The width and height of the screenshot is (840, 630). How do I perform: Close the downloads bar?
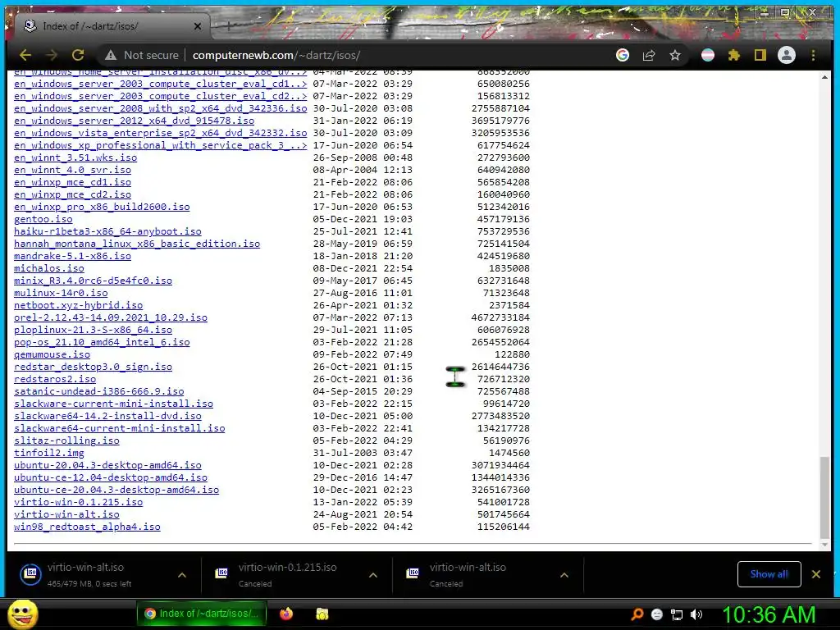tap(816, 574)
